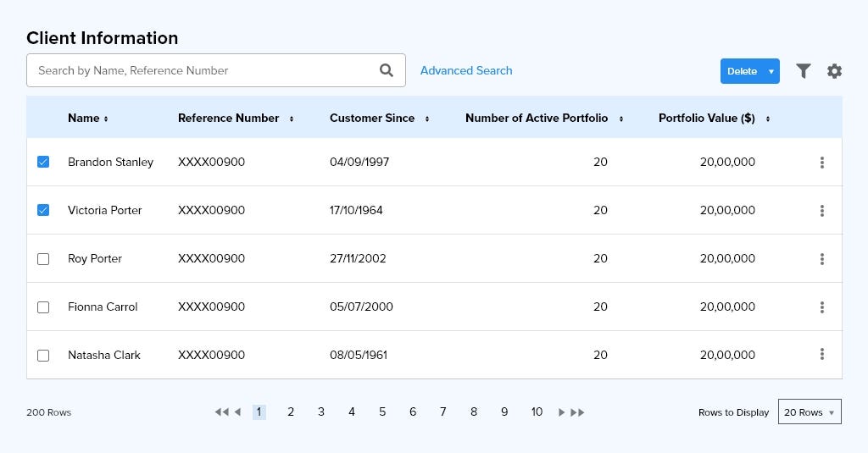This screenshot has width=868, height=453.
Task: Go to page 4
Action: pos(352,412)
